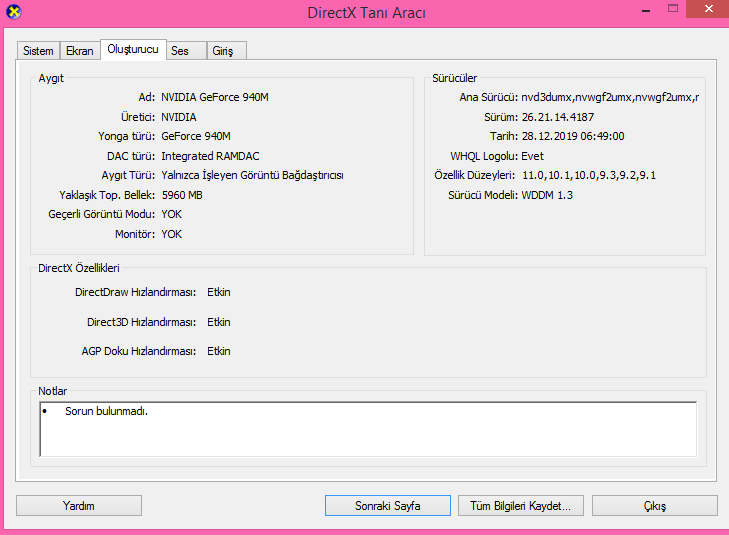Click the 'DAC türü:' label
Screen dimensions: 729x535
pyautogui.click(x=131, y=156)
